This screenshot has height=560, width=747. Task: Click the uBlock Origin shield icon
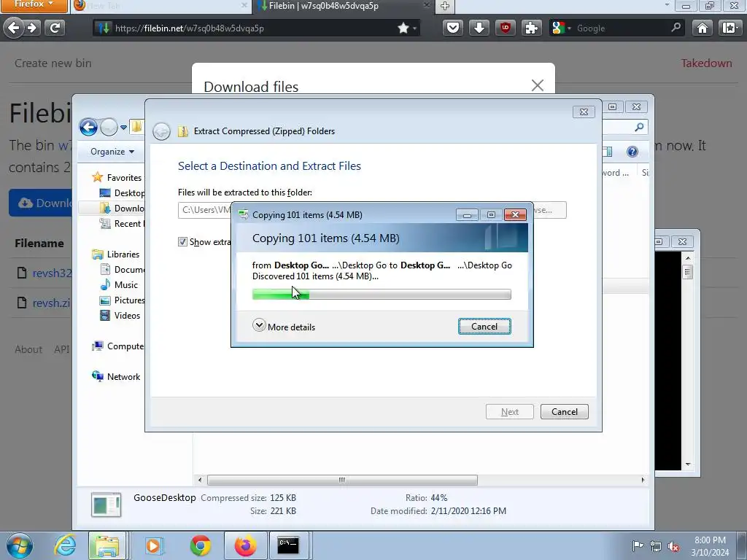505,28
